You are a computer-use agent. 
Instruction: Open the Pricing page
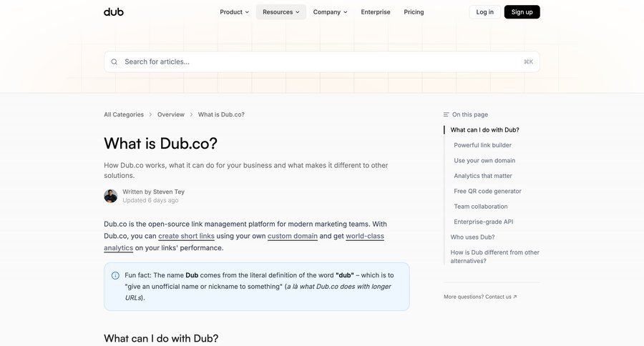(414, 12)
